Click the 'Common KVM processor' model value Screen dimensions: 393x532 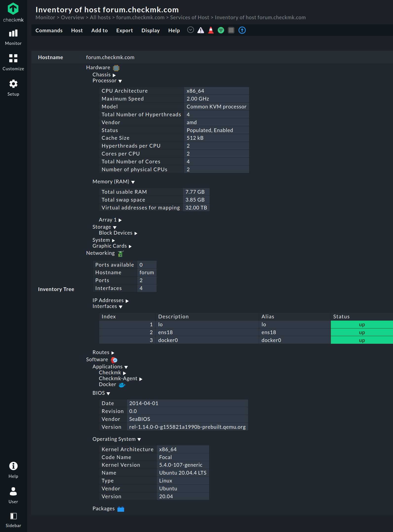point(217,107)
